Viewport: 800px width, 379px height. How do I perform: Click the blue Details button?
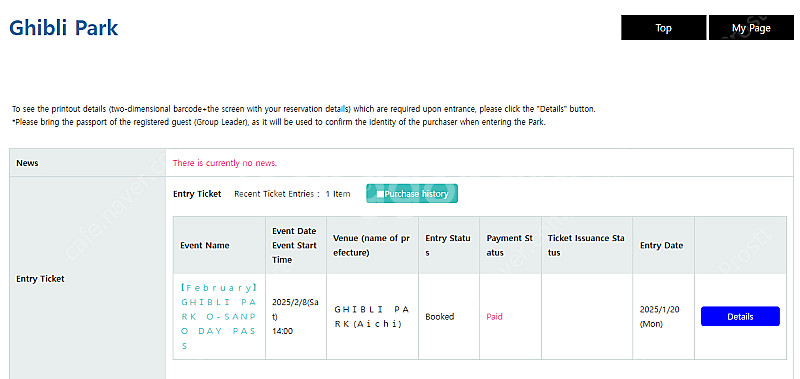coord(740,316)
